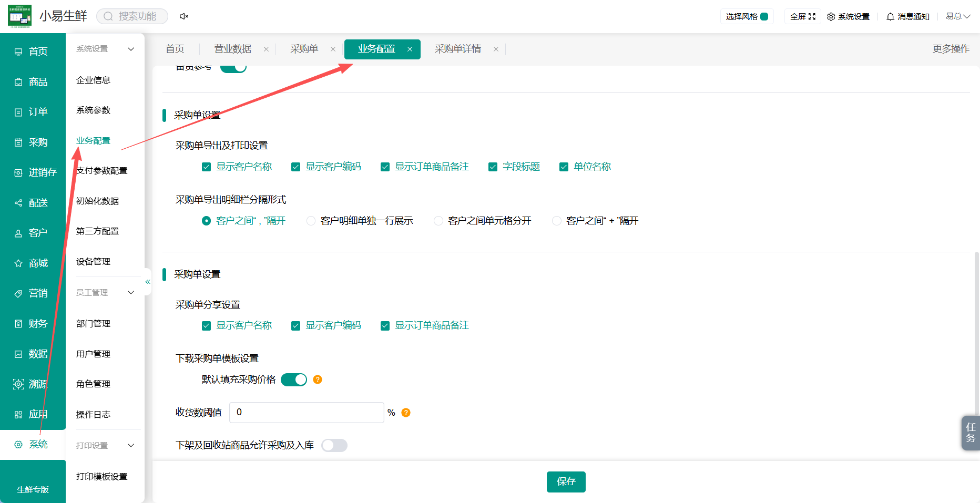Open the 易总 user dropdown
The image size is (980, 503).
(x=958, y=16)
